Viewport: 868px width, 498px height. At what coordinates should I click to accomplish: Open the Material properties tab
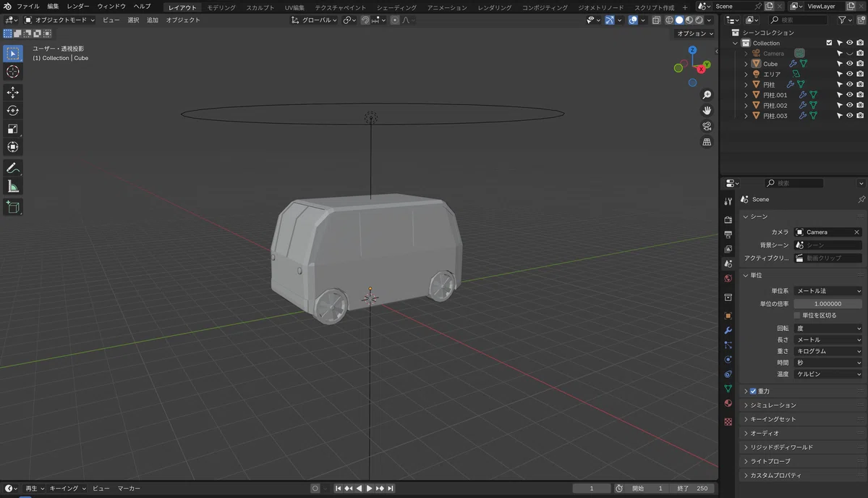pos(728,403)
